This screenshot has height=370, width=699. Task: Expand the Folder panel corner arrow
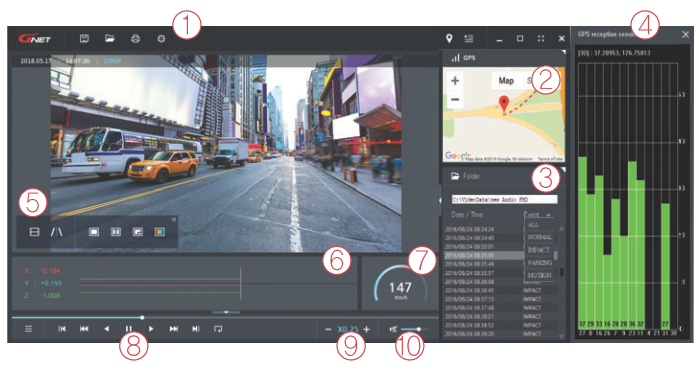click(563, 170)
